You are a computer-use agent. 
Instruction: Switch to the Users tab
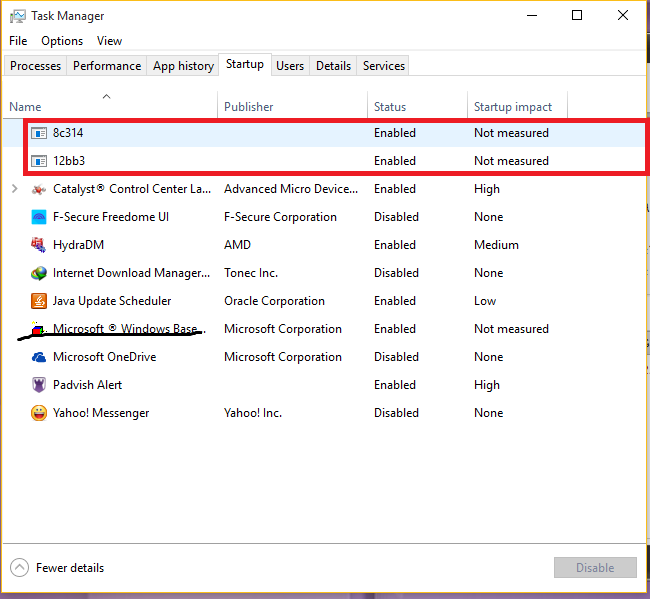tap(290, 66)
